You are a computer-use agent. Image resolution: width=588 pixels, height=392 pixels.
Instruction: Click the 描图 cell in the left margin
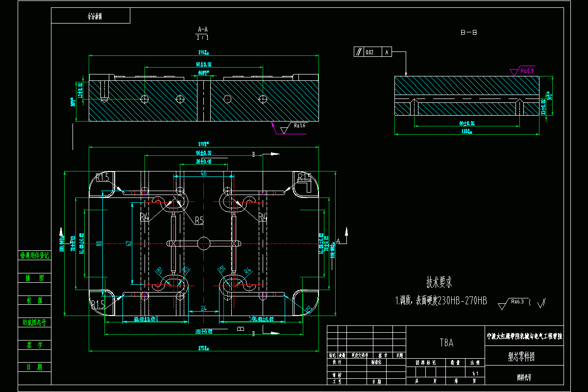34,278
